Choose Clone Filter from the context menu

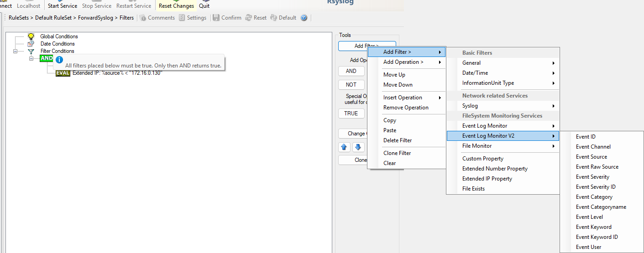(406, 153)
